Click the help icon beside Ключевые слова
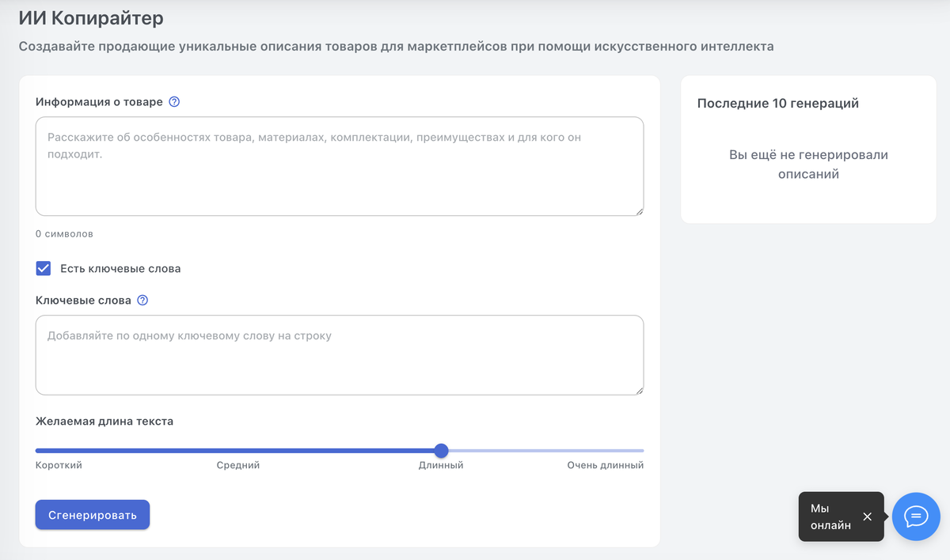The width and height of the screenshot is (950, 560). pyautogui.click(x=142, y=301)
